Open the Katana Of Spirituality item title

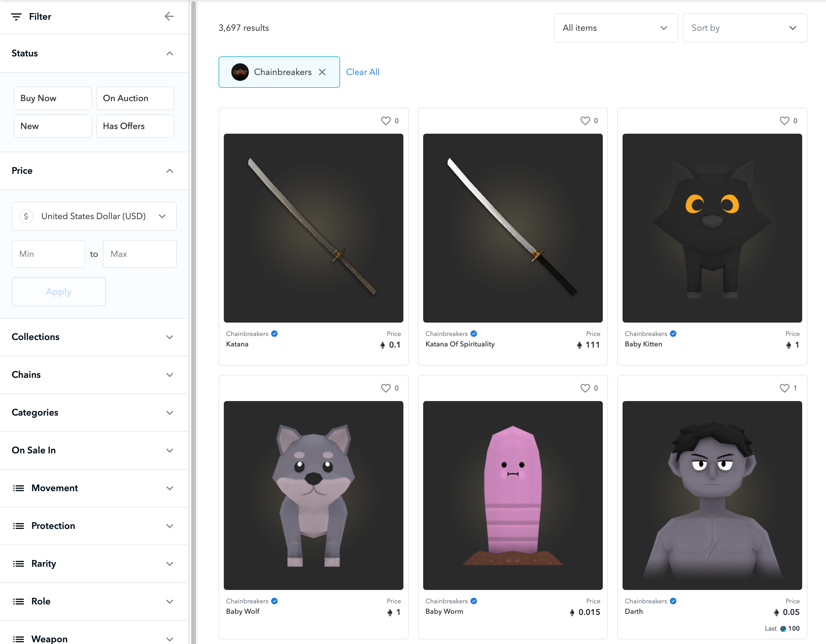click(460, 344)
